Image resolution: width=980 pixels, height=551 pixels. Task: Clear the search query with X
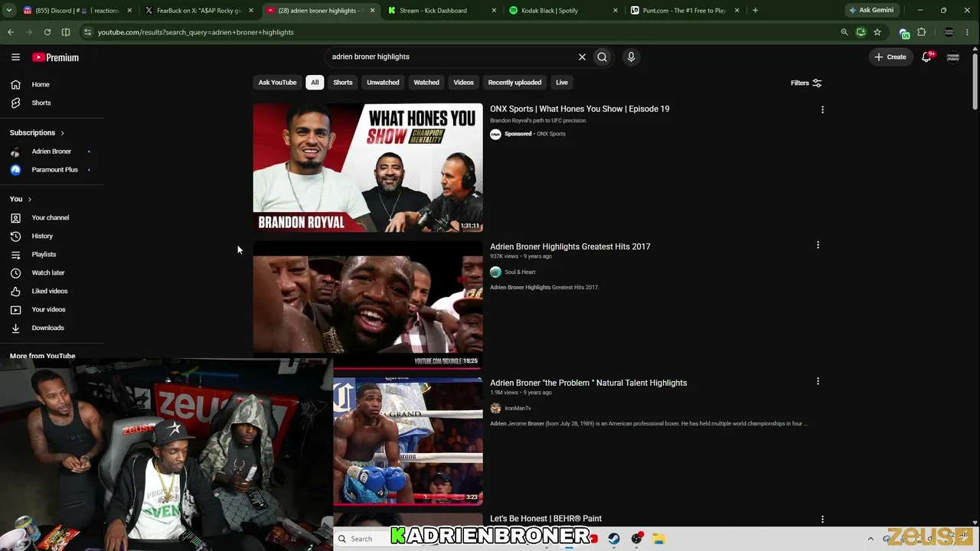pyautogui.click(x=582, y=57)
